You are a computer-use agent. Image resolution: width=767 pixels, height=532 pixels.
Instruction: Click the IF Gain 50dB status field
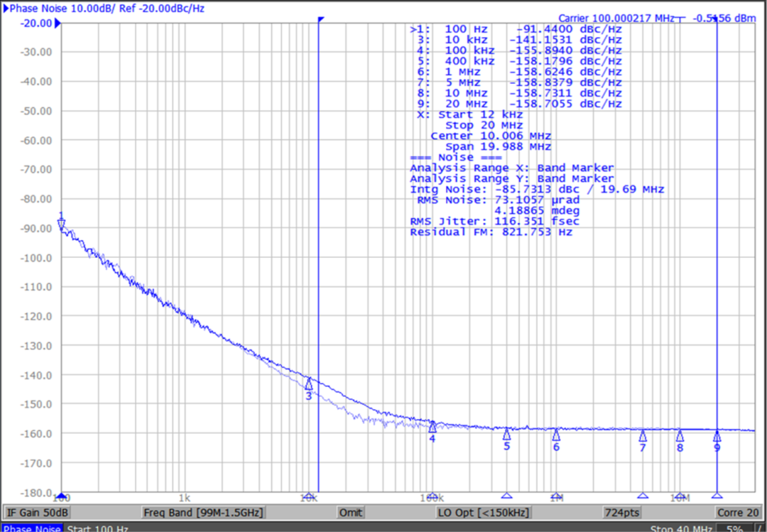click(37, 513)
